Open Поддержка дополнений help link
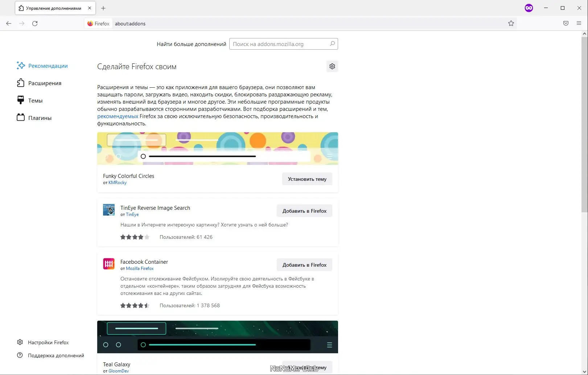588x375 pixels. tap(50, 355)
